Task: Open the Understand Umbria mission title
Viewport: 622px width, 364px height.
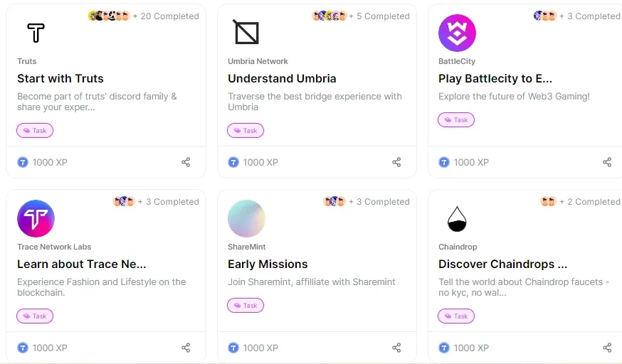Action: tap(282, 78)
